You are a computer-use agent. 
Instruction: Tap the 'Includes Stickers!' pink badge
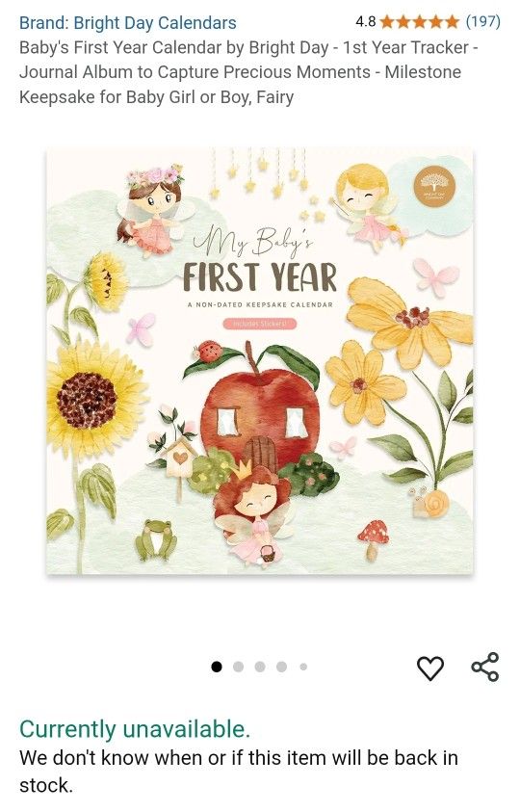point(261,324)
